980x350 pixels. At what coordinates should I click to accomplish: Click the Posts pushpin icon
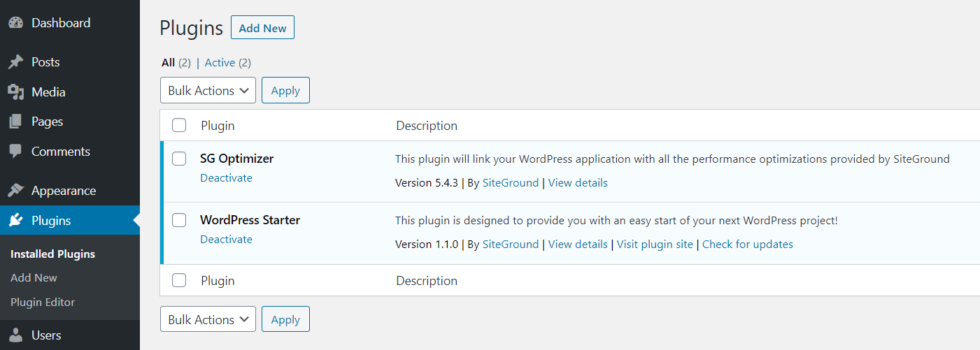point(16,62)
